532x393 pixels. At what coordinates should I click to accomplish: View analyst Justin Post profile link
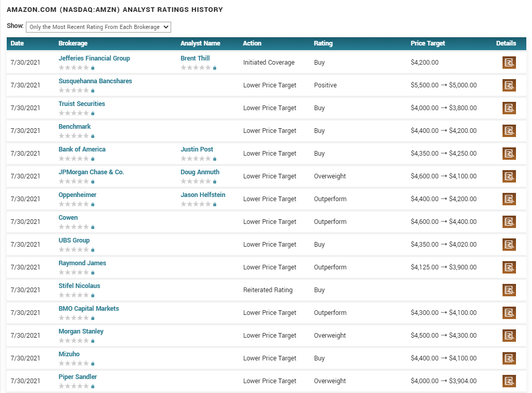click(x=197, y=149)
